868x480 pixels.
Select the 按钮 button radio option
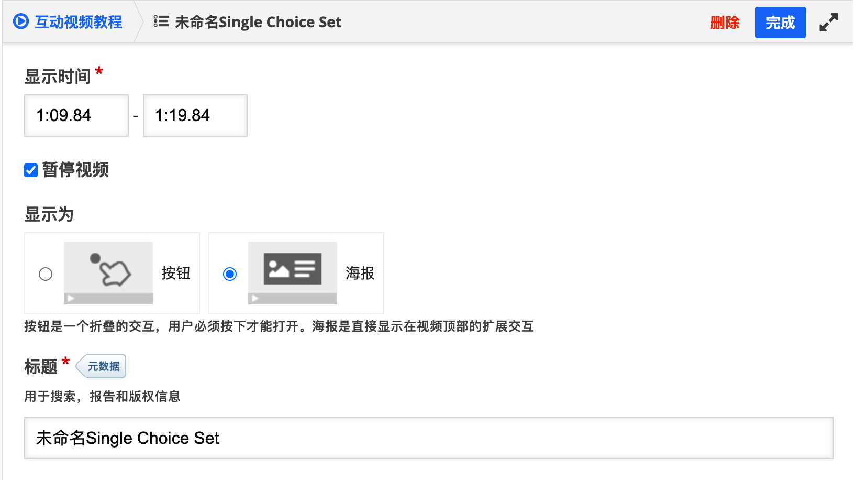click(46, 274)
